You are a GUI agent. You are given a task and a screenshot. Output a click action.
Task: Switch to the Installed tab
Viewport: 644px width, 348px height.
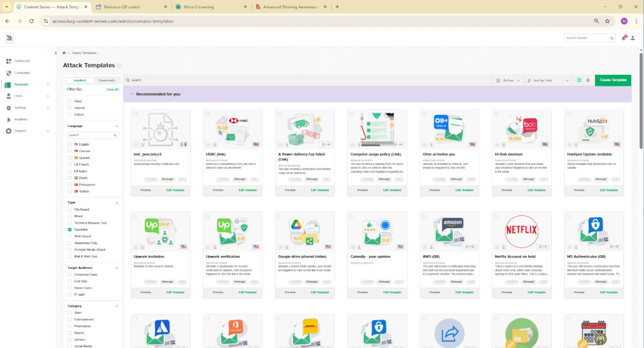tap(80, 81)
